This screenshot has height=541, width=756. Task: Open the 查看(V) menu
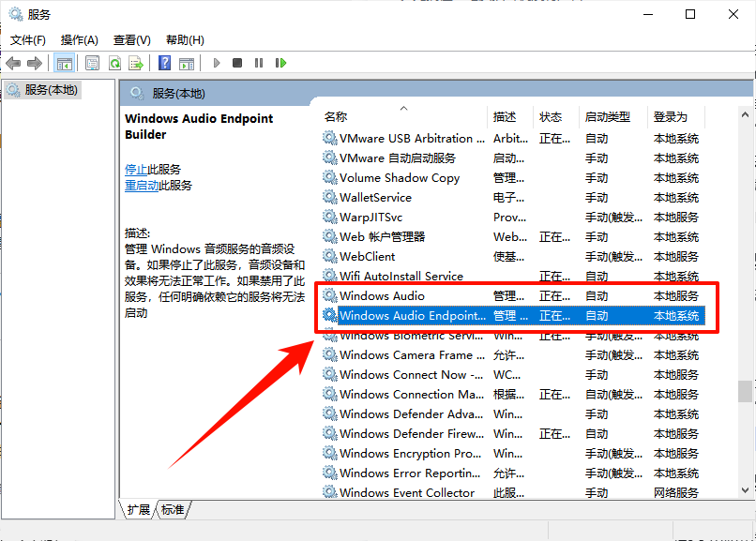point(131,40)
